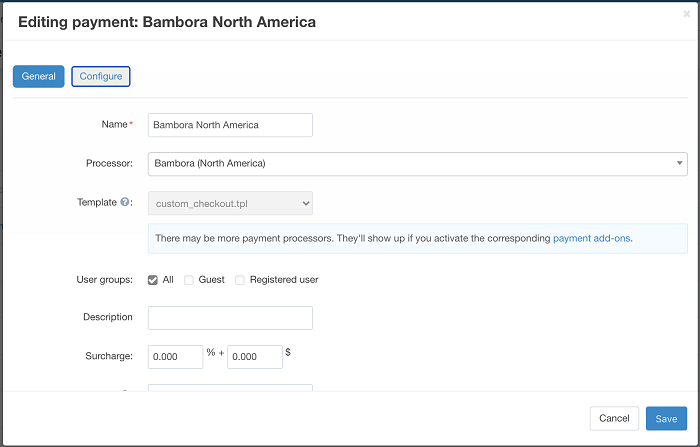Screen dimensions: 700x447
Task: Open the Template help question-mark icon
Action: point(125,202)
